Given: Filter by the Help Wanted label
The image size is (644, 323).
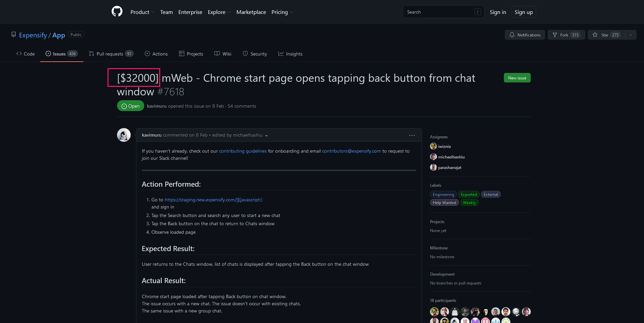Looking at the screenshot, I should point(444,202).
